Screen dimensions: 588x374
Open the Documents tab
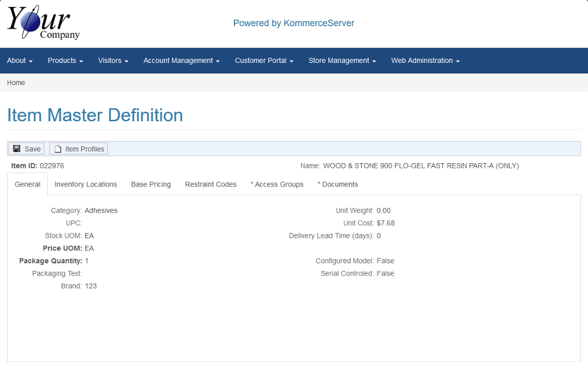click(x=338, y=184)
